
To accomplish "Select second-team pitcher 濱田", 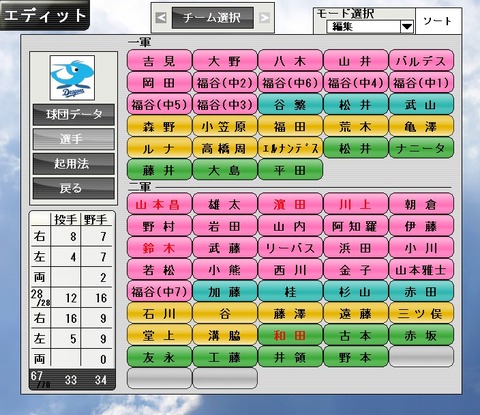I will [290, 204].
